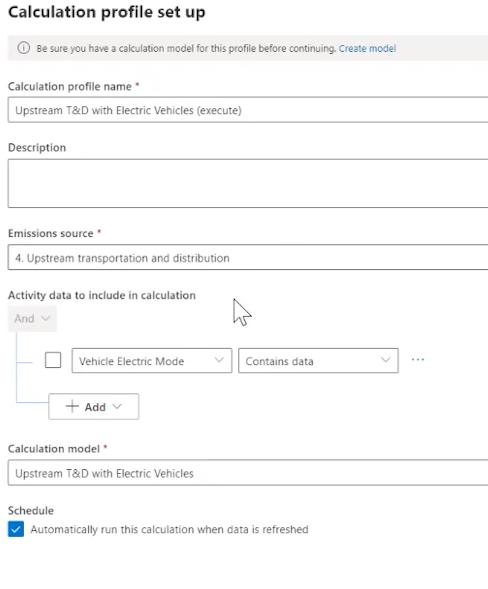Click the Add condition button
The image size is (488, 589).
click(94, 406)
